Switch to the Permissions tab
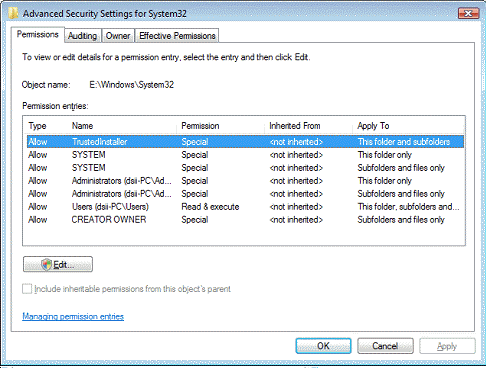The width and height of the screenshot is (486, 368). (x=38, y=35)
